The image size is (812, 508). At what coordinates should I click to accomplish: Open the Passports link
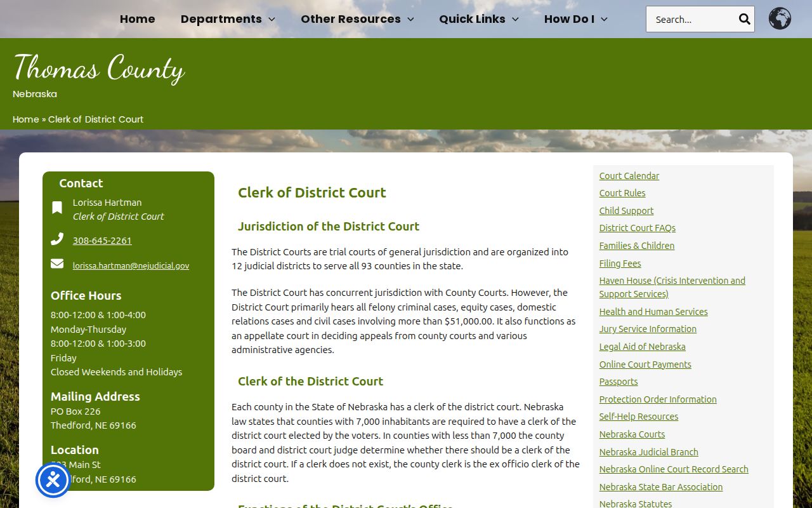pyautogui.click(x=619, y=382)
